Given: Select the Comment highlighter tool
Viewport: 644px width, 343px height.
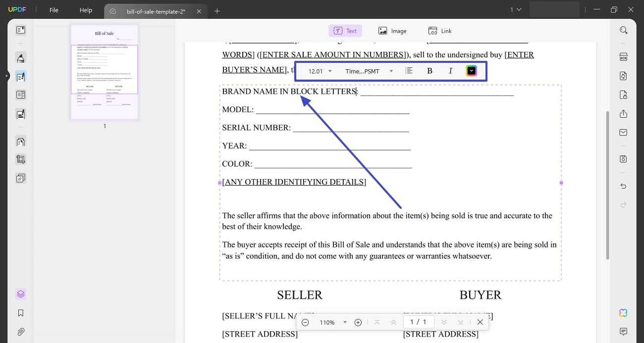Looking at the screenshot, I should point(20,58).
